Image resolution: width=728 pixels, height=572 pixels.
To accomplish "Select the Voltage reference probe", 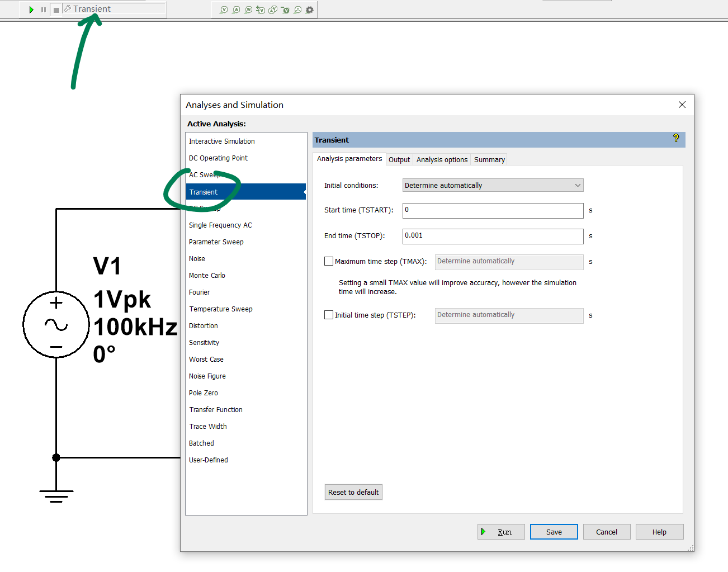I will point(285,10).
